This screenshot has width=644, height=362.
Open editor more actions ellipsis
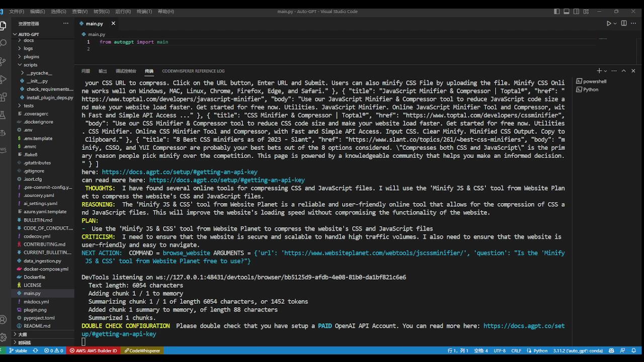(x=633, y=23)
